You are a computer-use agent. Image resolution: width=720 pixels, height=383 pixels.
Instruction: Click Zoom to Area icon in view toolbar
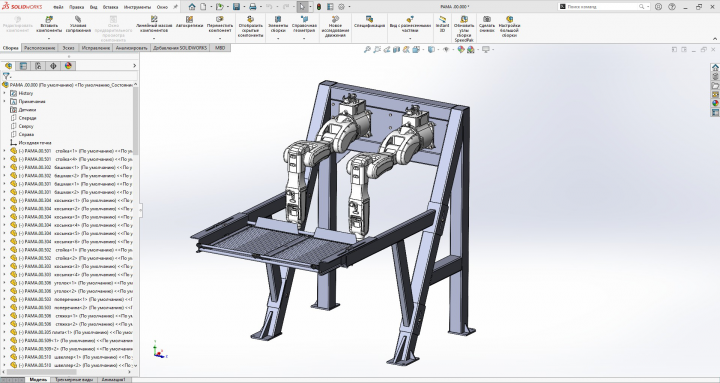point(377,50)
